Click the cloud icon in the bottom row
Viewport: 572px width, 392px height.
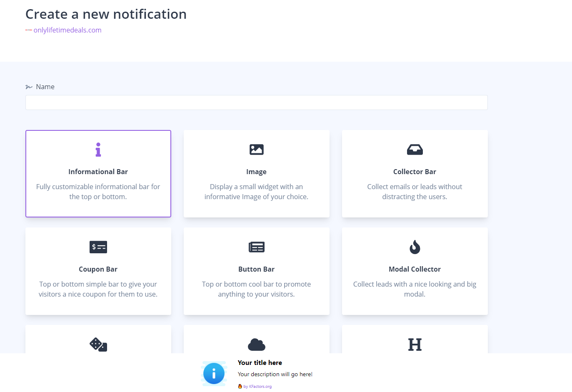click(256, 345)
